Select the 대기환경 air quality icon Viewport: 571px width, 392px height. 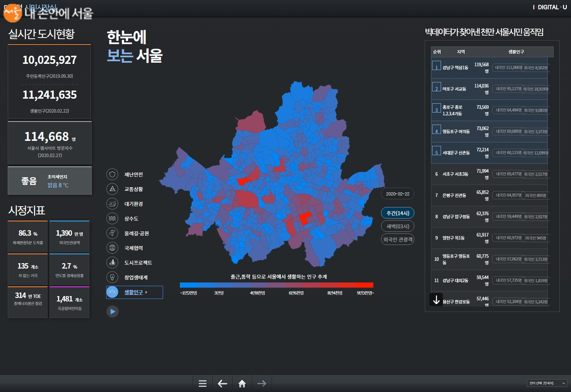[112, 204]
